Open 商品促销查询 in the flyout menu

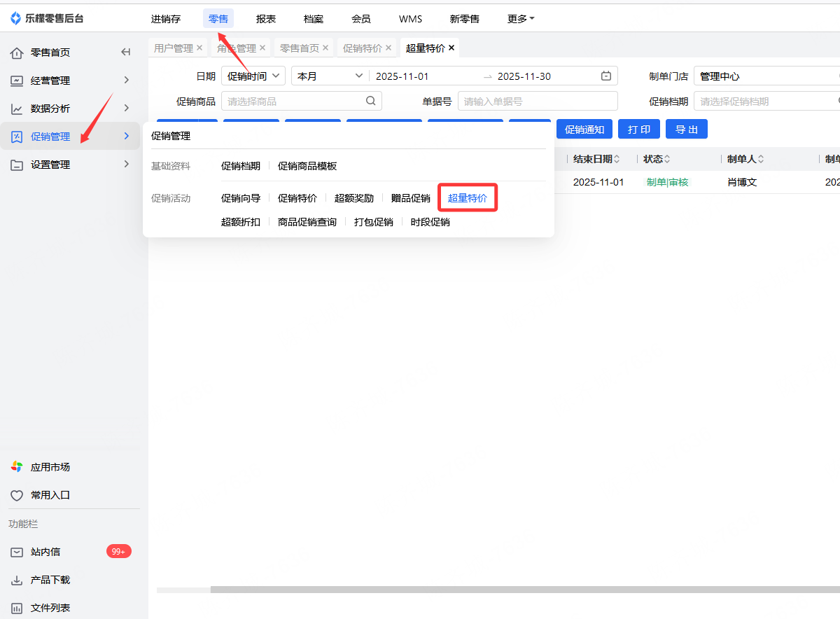[x=307, y=222]
